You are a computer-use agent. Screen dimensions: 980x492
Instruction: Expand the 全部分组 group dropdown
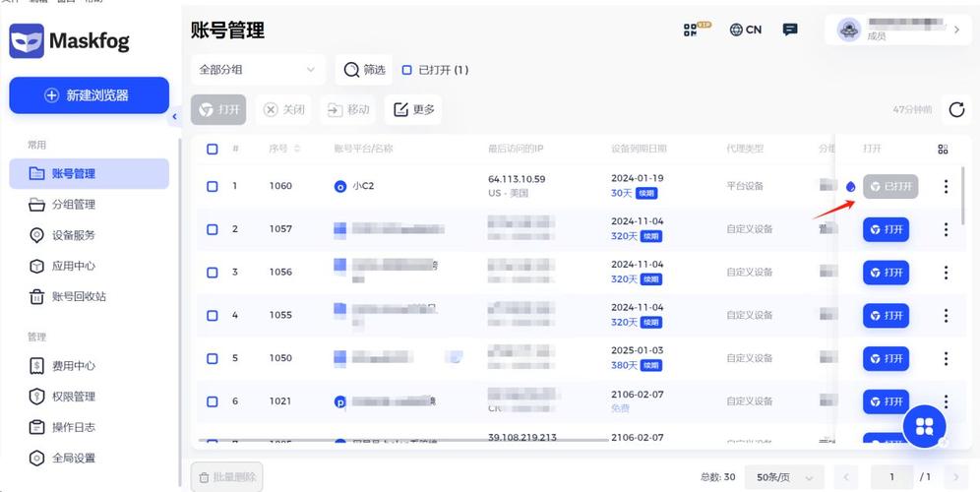pos(258,70)
